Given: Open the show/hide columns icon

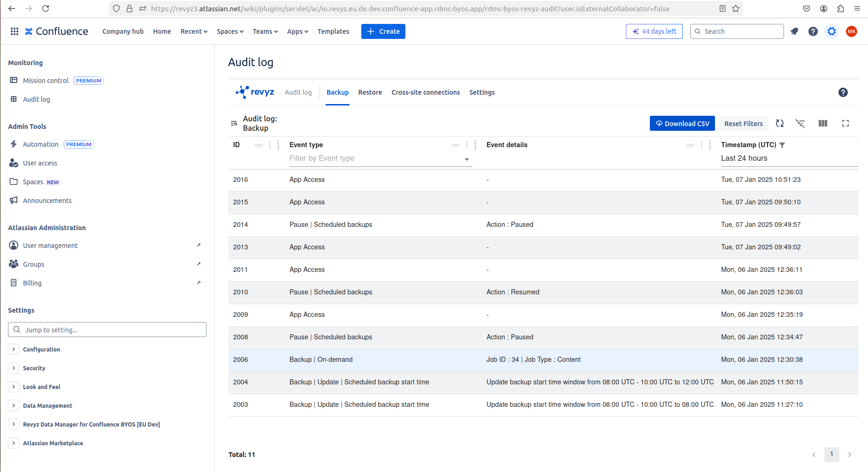Looking at the screenshot, I should point(823,123).
